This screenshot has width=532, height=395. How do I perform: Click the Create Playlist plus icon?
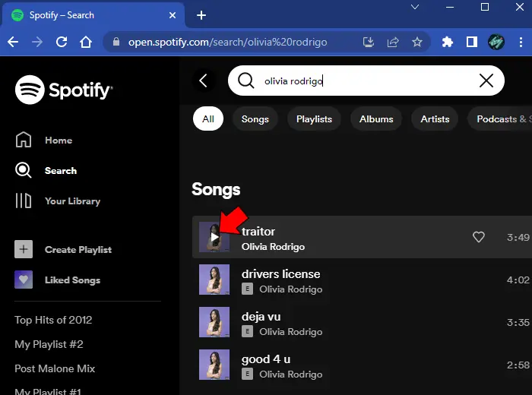(24, 249)
